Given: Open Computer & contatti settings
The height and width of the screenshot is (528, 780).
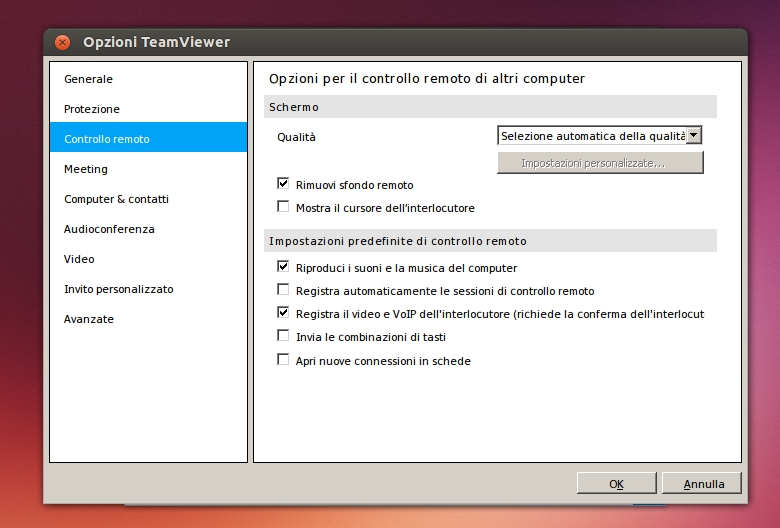Looking at the screenshot, I should pos(148,199).
